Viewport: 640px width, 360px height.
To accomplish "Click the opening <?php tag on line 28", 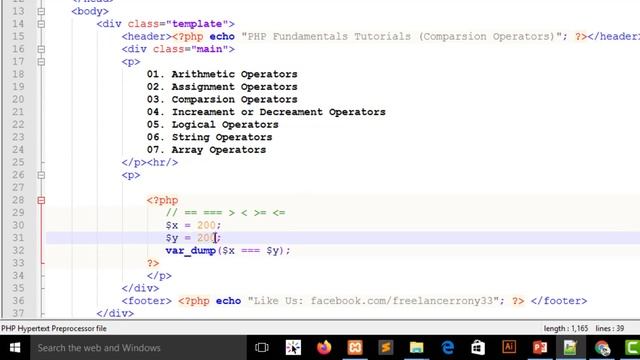I will tap(162, 200).
